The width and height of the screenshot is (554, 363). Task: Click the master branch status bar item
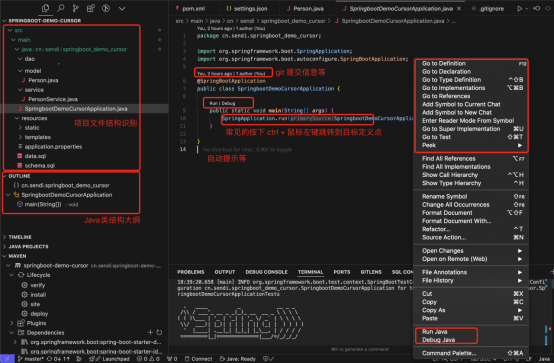[x=31, y=359]
